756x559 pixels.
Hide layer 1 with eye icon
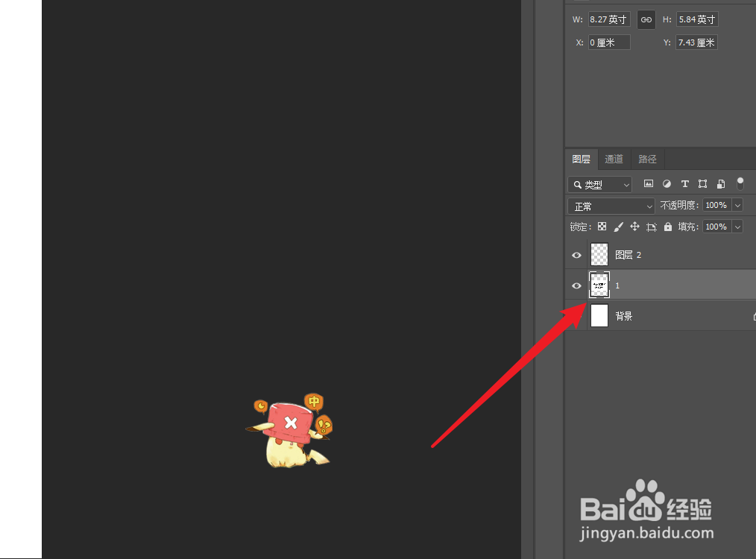576,285
